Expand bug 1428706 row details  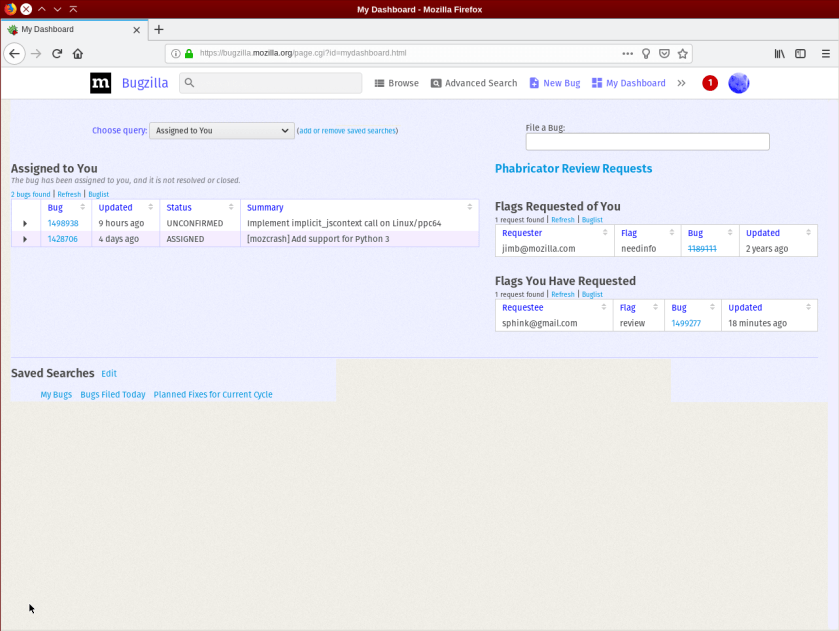25,240
